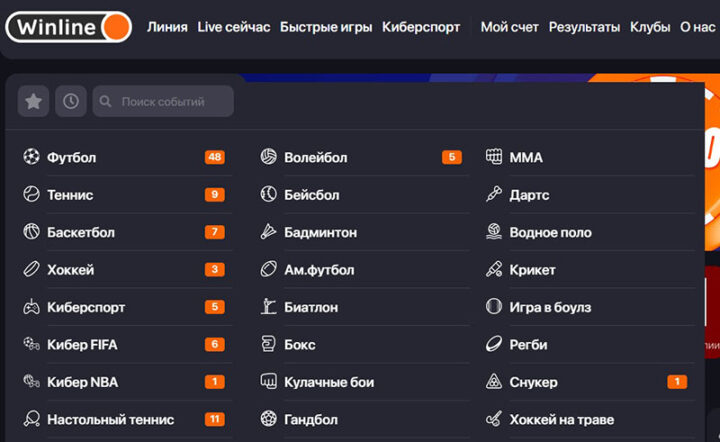Click the Бадминтон shuttlecock icon
Screen dimensions: 720x442
[x=269, y=232]
